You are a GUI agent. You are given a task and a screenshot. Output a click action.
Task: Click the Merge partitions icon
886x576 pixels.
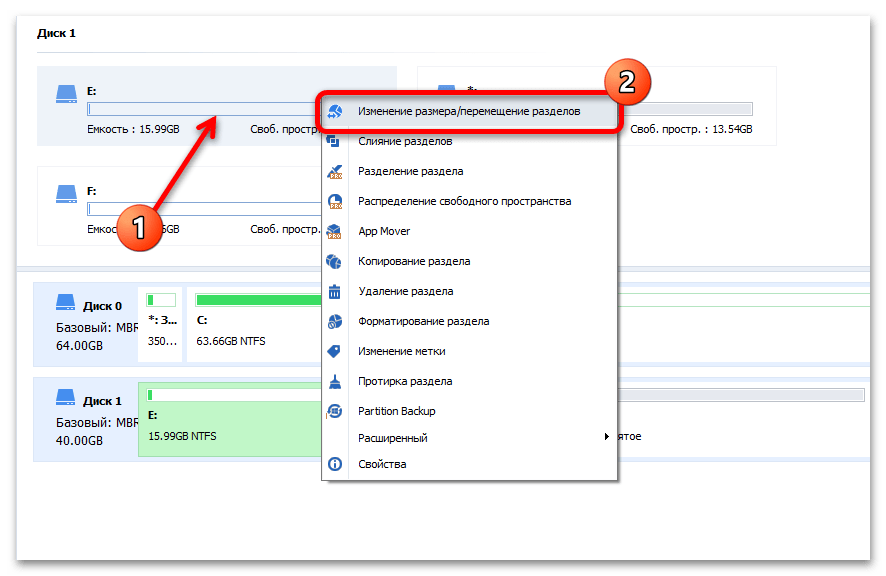coord(333,141)
